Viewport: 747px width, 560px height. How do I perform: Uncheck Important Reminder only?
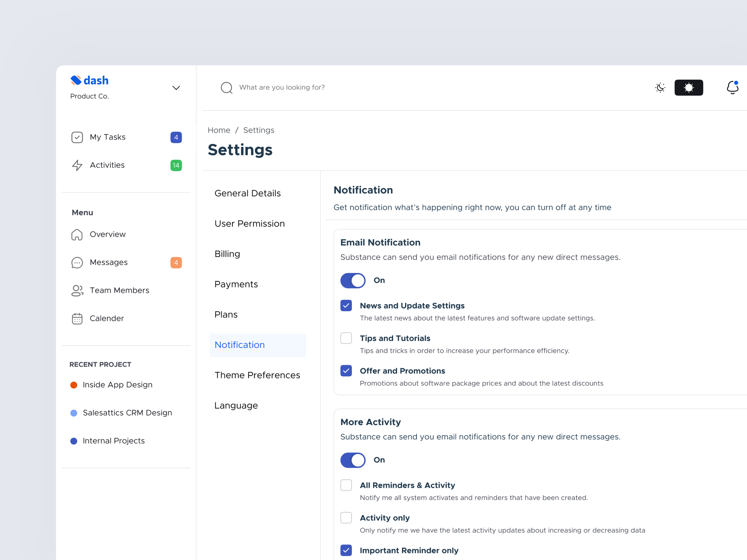pos(346,550)
